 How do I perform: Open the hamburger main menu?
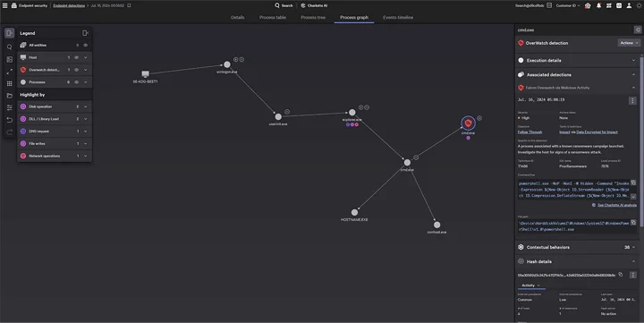pyautogui.click(x=5, y=5)
